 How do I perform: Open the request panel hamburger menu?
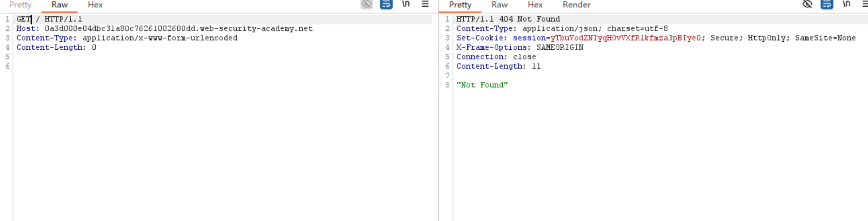425,4
